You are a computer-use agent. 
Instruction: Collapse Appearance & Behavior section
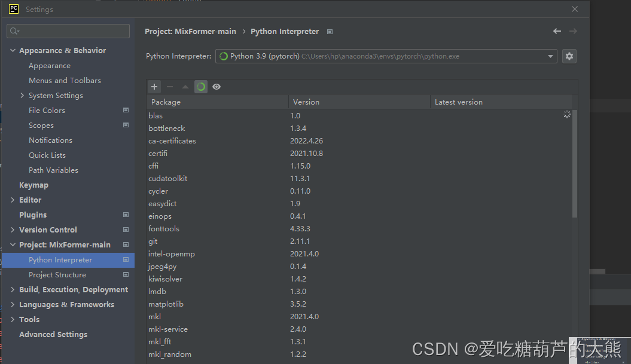click(13, 51)
